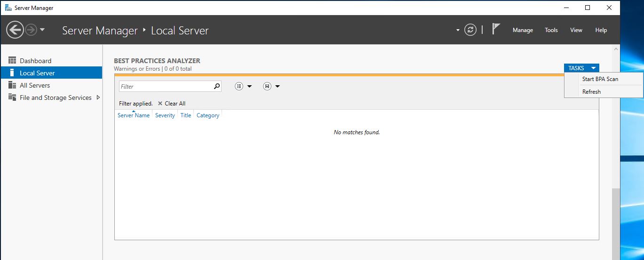Sort by the Server Name column
Image resolution: width=644 pixels, height=260 pixels.
pos(134,115)
